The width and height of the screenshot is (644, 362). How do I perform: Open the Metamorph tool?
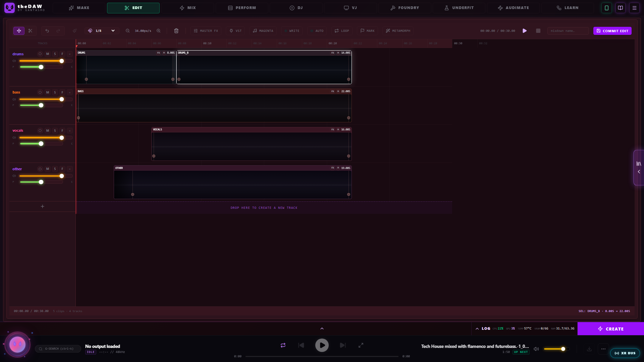[x=398, y=31]
